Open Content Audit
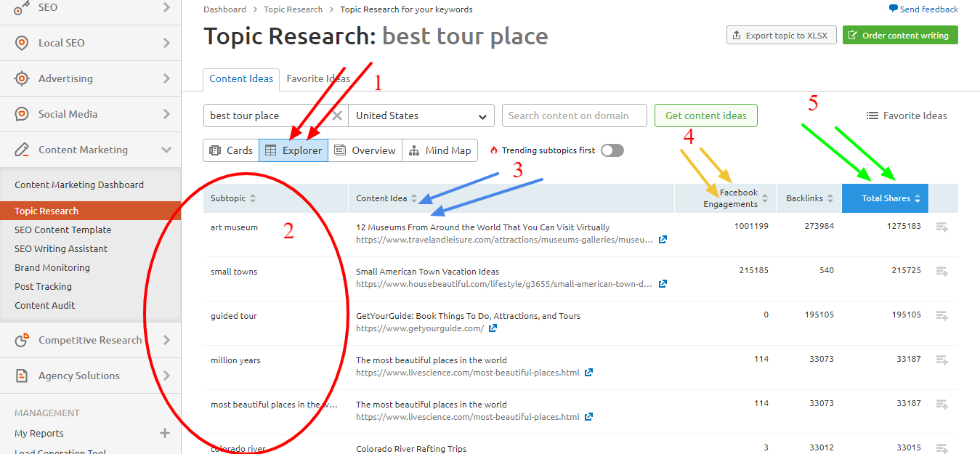This screenshot has height=454, width=980. tap(45, 305)
